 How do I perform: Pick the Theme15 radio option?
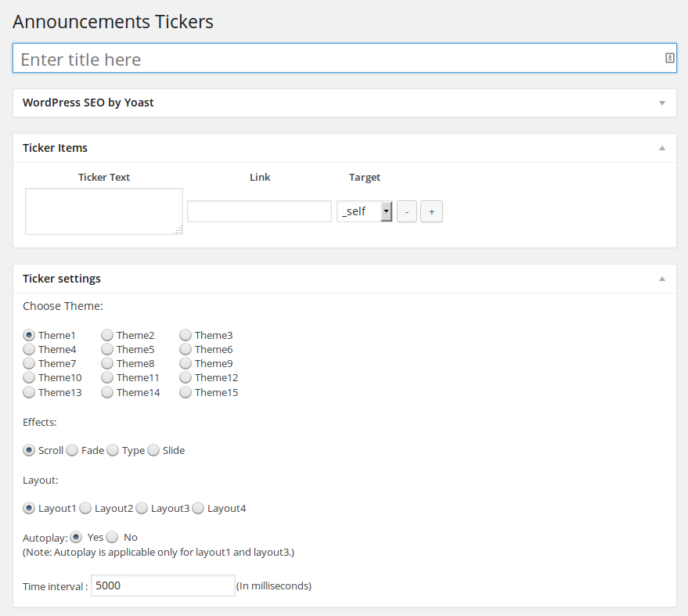[x=186, y=392]
